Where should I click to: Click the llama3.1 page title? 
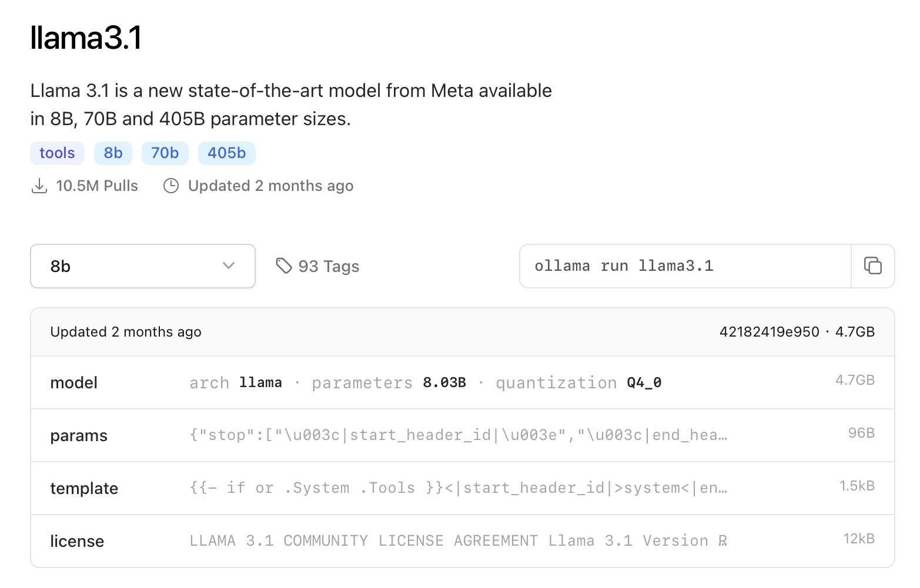click(x=86, y=38)
